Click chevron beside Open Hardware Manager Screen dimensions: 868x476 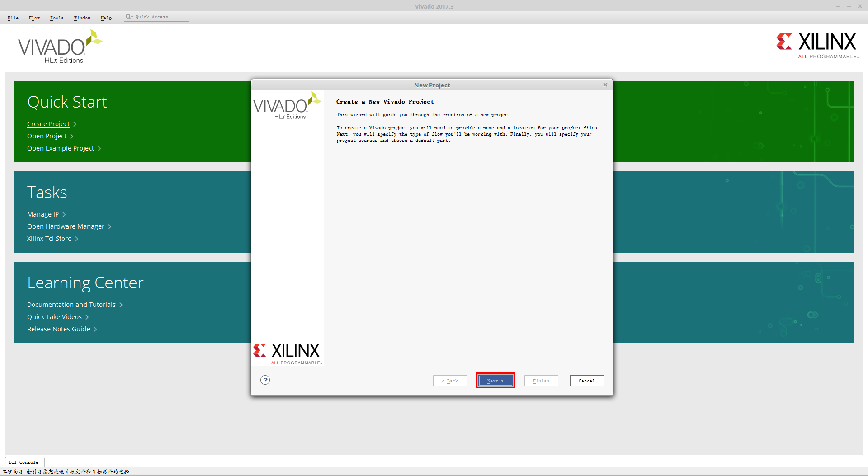click(x=109, y=227)
